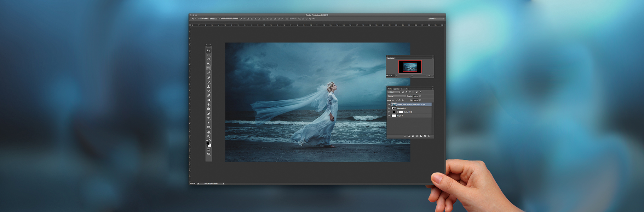Select the Dodge tool
Image resolution: width=644 pixels, height=212 pixels.
[x=208, y=109]
